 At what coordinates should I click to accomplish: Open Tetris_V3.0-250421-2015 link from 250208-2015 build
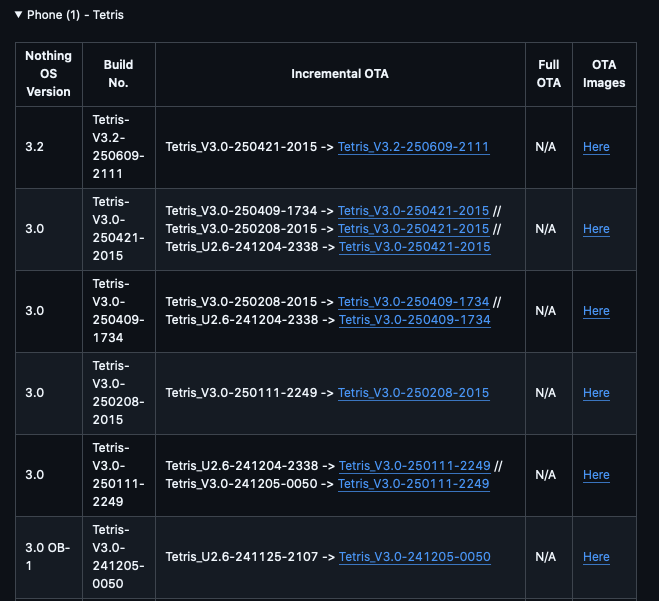[x=414, y=229]
